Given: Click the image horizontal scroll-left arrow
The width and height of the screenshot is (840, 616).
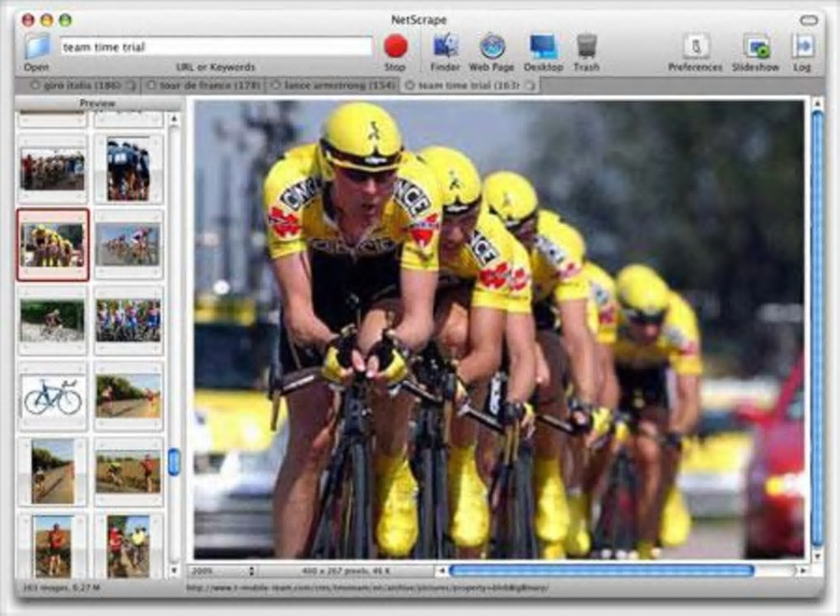Looking at the screenshot, I should (x=441, y=571).
